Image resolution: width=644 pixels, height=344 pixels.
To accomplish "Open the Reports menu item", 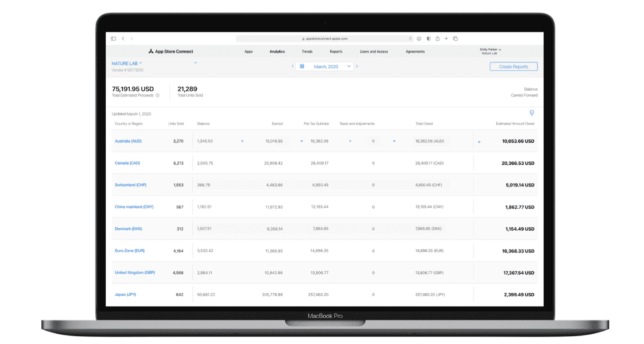I will click(336, 52).
